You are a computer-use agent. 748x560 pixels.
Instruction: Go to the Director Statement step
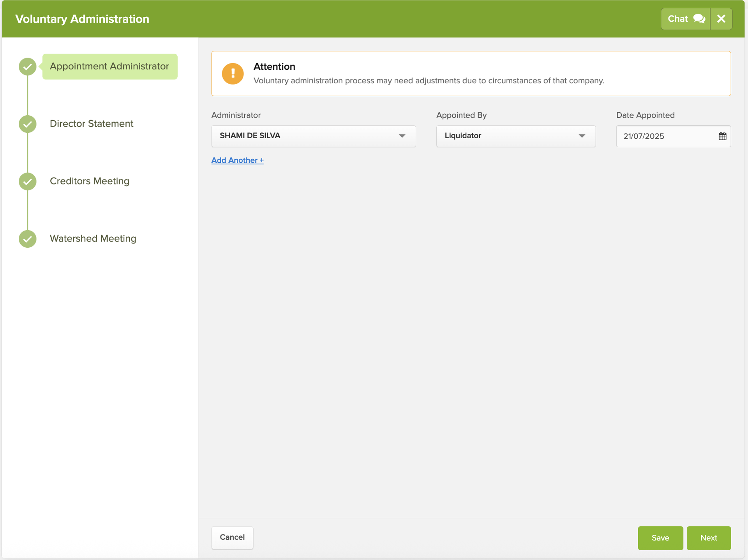92,124
